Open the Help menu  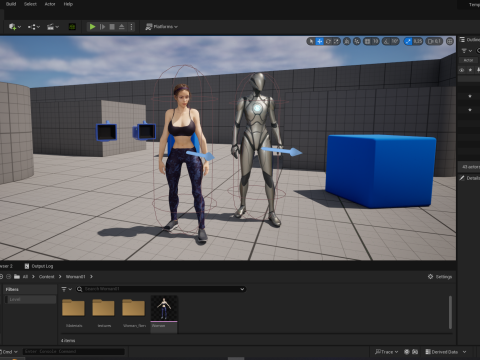(68, 4)
